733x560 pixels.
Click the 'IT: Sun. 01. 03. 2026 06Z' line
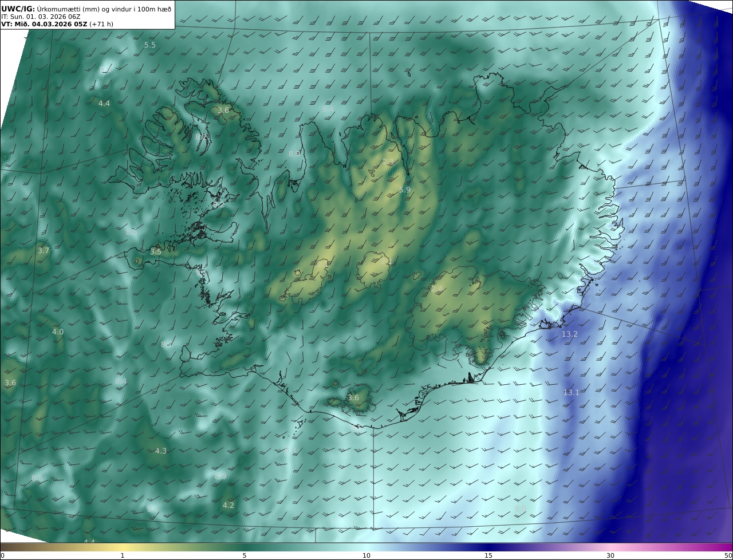coord(41,17)
